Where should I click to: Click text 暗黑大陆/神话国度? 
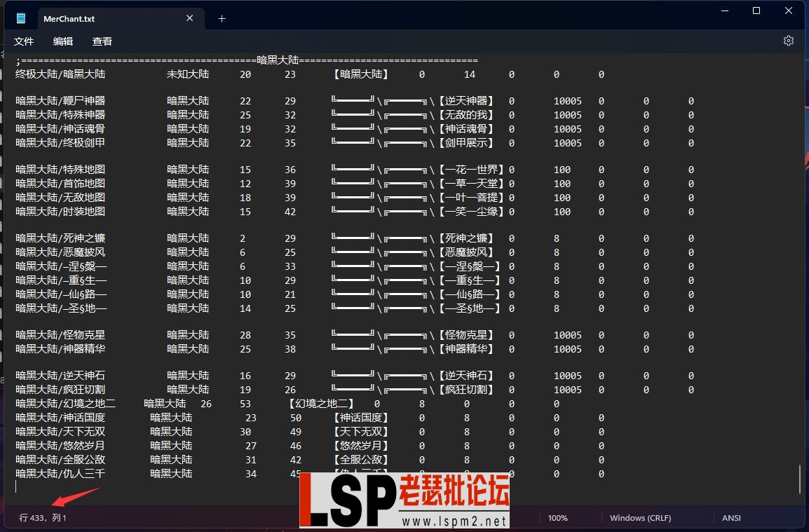[x=60, y=418]
